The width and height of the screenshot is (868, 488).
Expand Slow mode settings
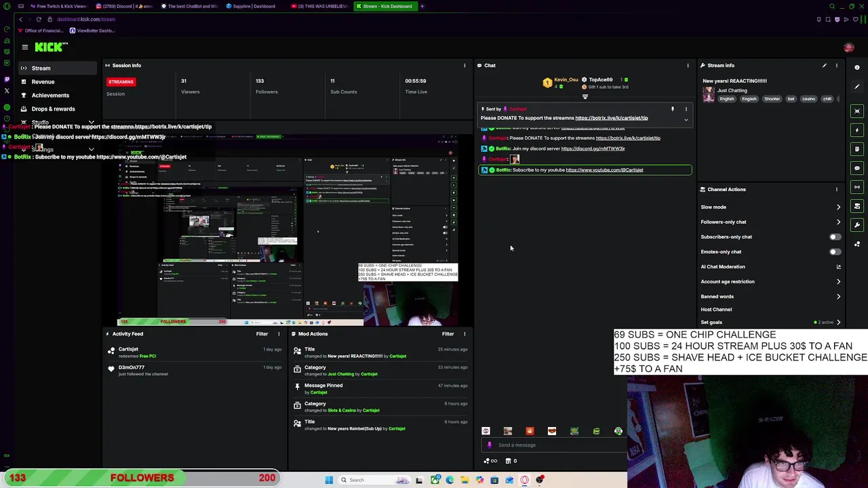pyautogui.click(x=838, y=207)
